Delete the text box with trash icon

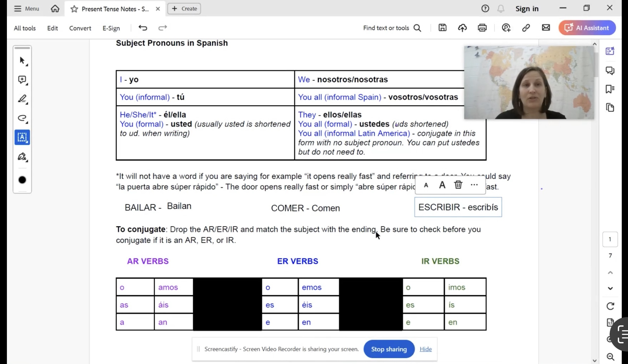click(458, 185)
